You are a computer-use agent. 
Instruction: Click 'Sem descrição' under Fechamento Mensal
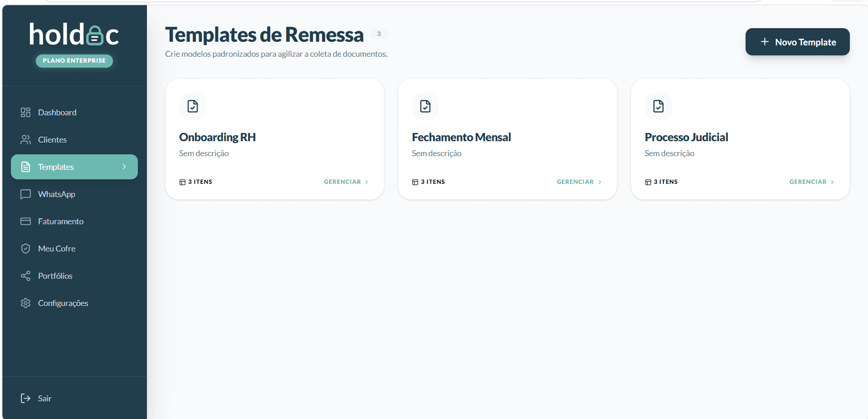(437, 153)
